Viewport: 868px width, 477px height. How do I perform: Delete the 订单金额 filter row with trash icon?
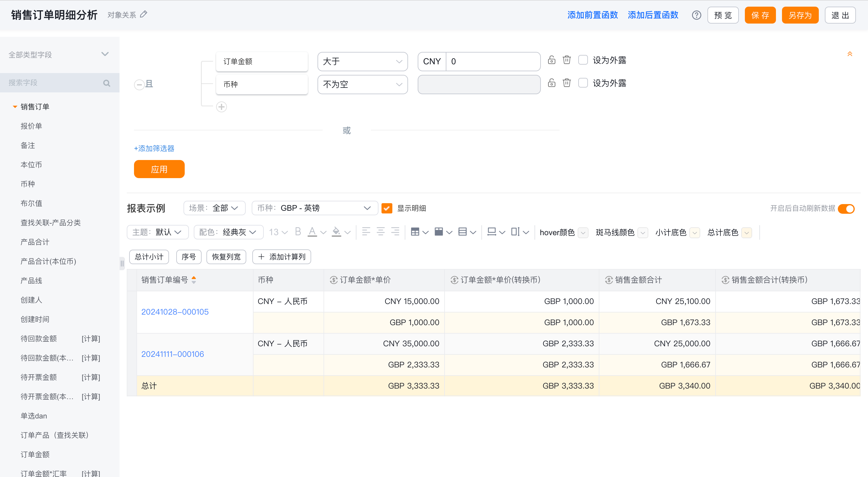click(567, 60)
